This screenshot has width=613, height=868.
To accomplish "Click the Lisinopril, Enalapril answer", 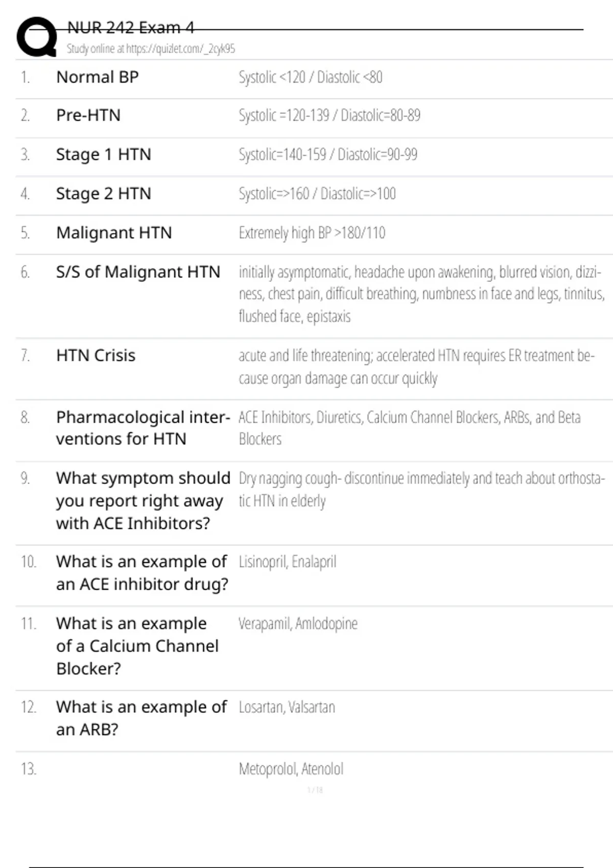I will (x=288, y=562).
